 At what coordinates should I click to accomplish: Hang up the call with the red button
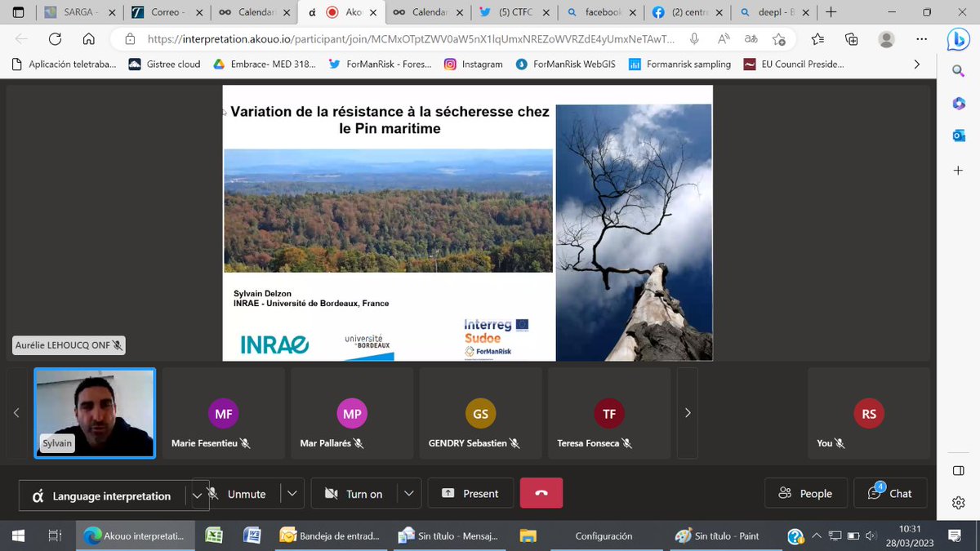pos(541,493)
